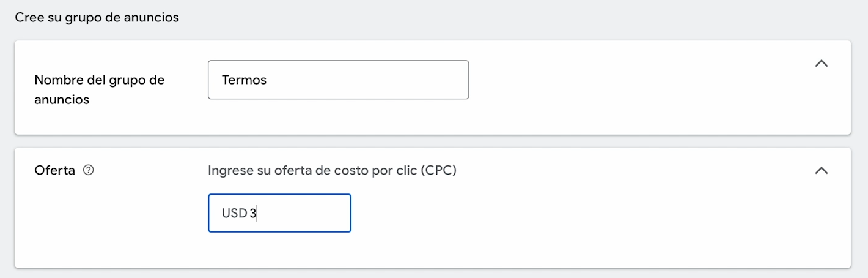Click the CPC bid input field
Viewport: 868px width, 278px height.
tap(279, 213)
